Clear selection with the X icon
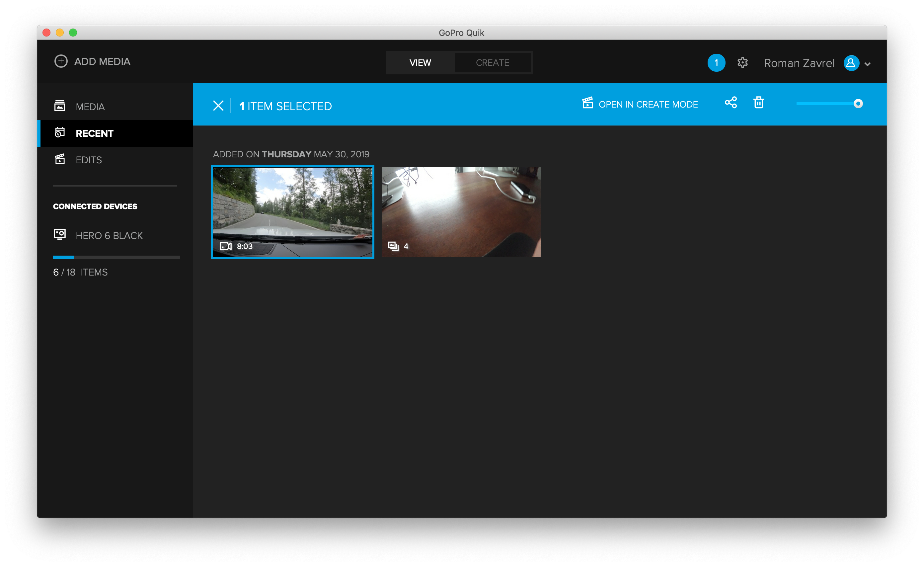924x567 pixels. (218, 106)
